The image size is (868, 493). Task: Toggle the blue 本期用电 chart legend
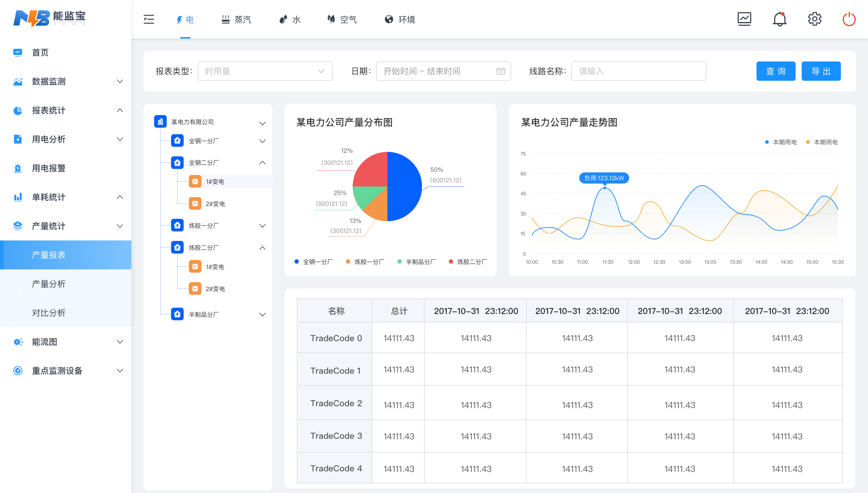point(781,142)
